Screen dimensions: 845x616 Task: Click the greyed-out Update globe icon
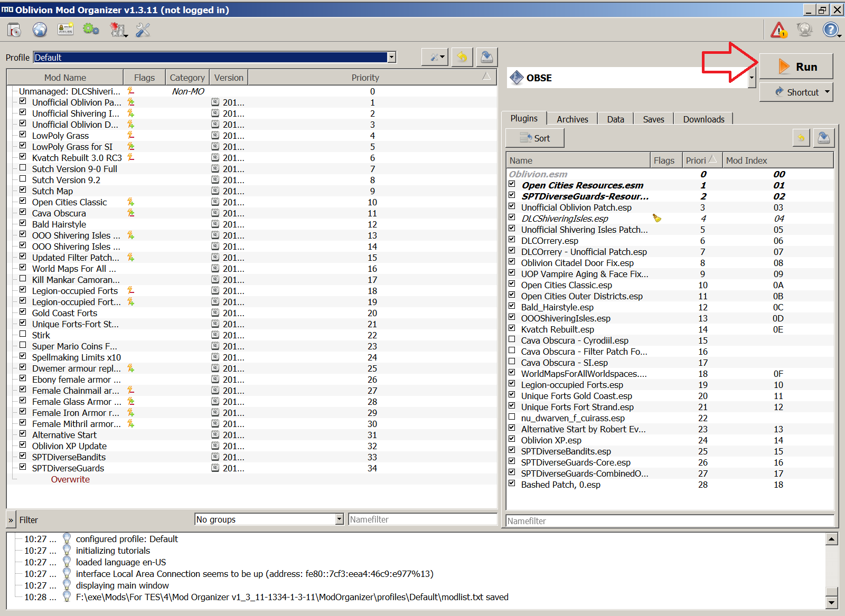click(804, 30)
